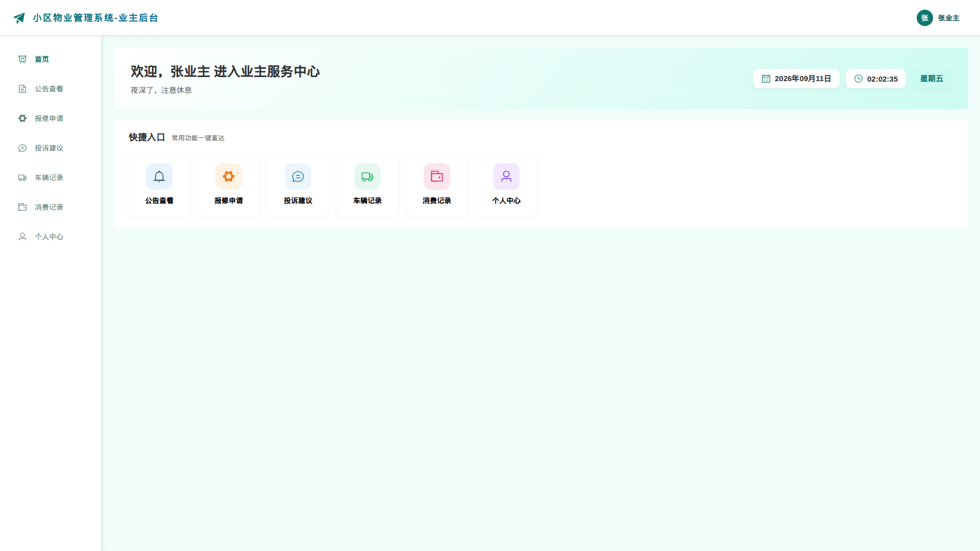The width and height of the screenshot is (980, 551).
Task: Click the 公告查看 quick entry label
Action: coord(159,201)
